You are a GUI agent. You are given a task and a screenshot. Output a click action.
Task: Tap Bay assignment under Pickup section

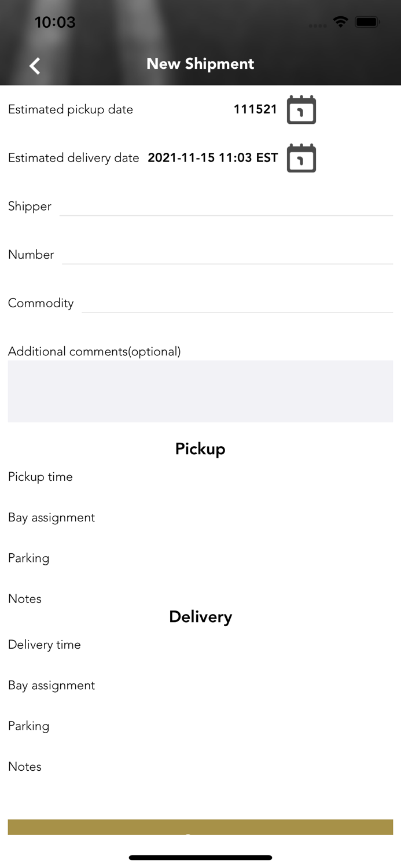pos(51,517)
